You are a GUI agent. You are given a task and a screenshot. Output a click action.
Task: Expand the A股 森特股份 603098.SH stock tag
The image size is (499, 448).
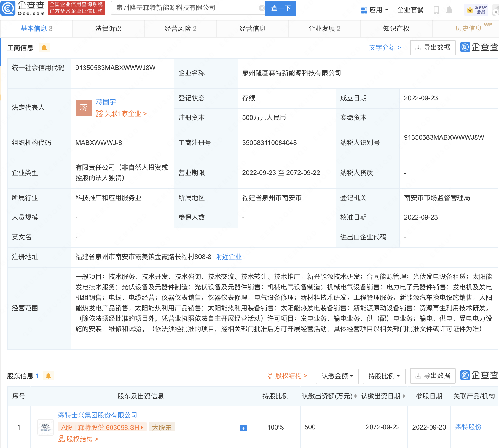coord(102,427)
